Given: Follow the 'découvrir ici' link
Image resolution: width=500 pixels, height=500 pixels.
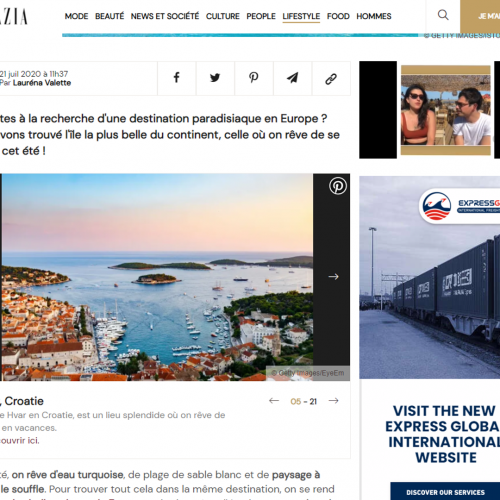Looking at the screenshot, I should (19, 441).
